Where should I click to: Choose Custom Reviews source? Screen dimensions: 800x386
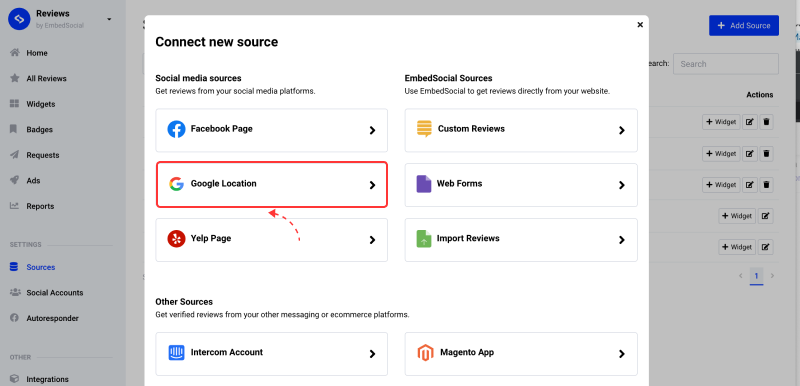coord(521,130)
